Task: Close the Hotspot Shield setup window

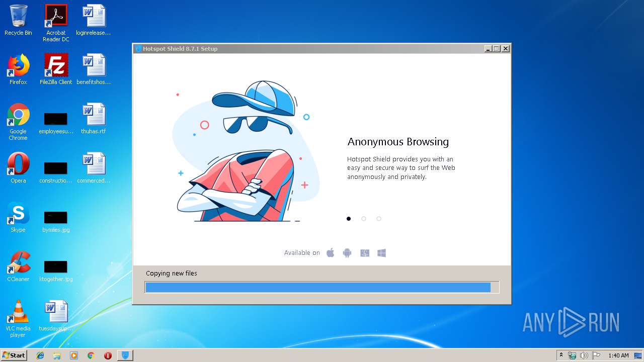Action: (x=506, y=49)
